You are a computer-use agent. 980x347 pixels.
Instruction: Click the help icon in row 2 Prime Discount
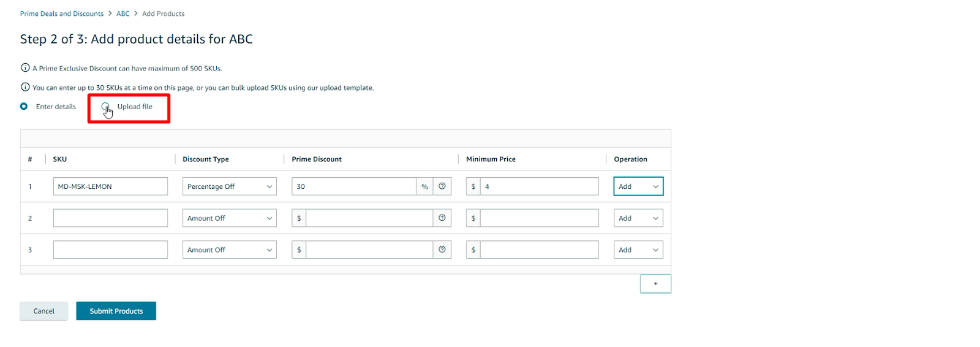(x=442, y=218)
